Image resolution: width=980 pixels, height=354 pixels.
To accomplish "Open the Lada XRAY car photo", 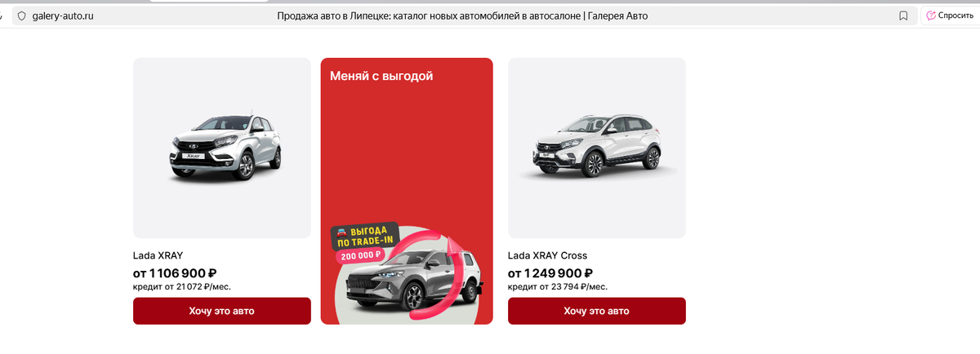I will (222, 148).
